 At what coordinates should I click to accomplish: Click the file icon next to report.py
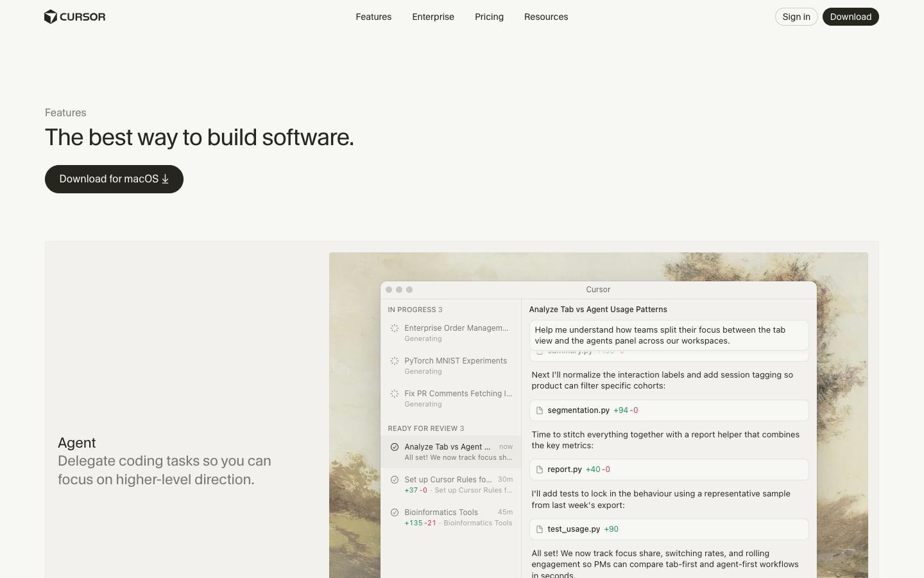[540, 469]
